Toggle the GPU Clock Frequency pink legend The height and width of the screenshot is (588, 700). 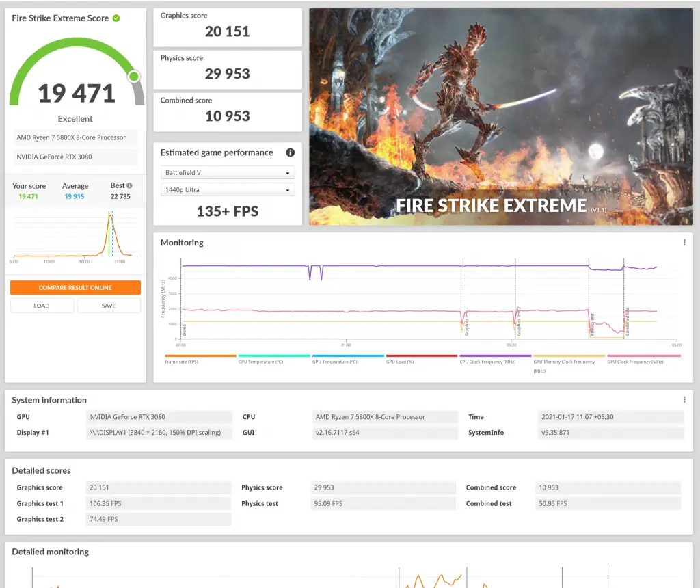[x=644, y=356]
